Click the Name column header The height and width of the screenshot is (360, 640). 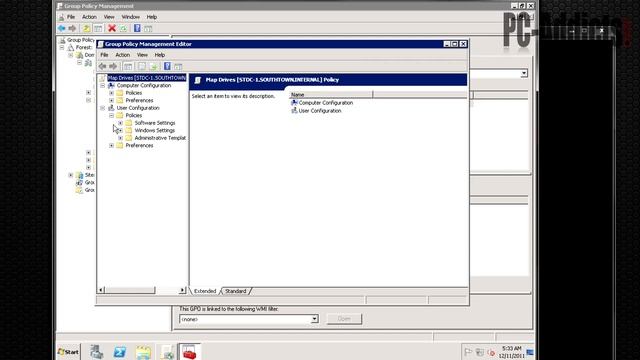tap(331, 95)
